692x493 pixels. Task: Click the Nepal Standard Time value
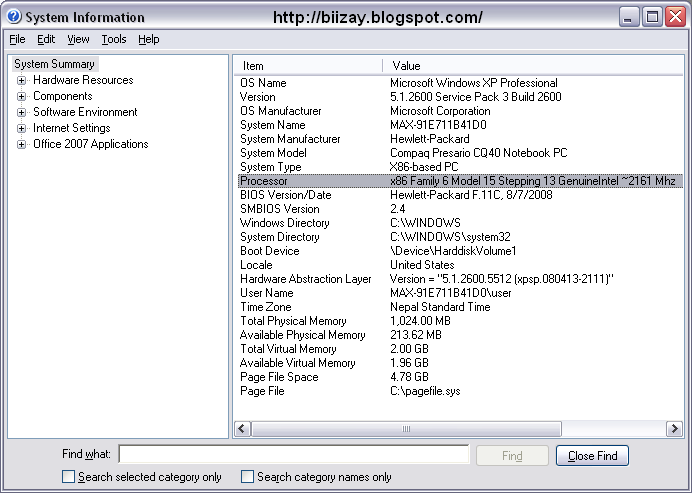point(440,307)
